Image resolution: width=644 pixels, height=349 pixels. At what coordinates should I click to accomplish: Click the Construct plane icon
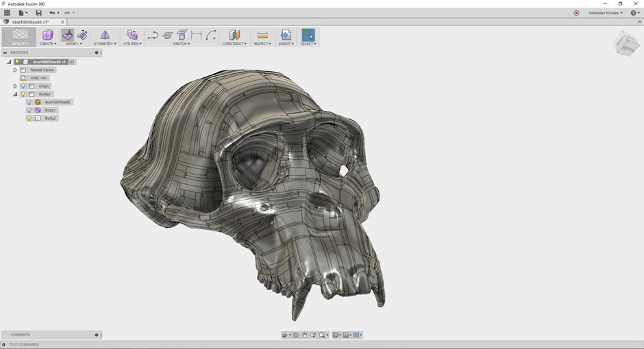coord(234,35)
